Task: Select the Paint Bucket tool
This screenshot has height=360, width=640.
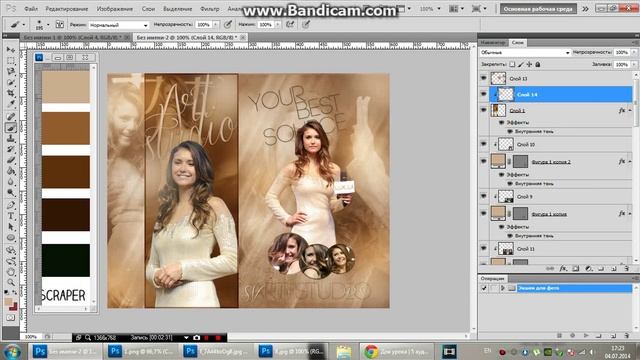Action: (x=11, y=171)
